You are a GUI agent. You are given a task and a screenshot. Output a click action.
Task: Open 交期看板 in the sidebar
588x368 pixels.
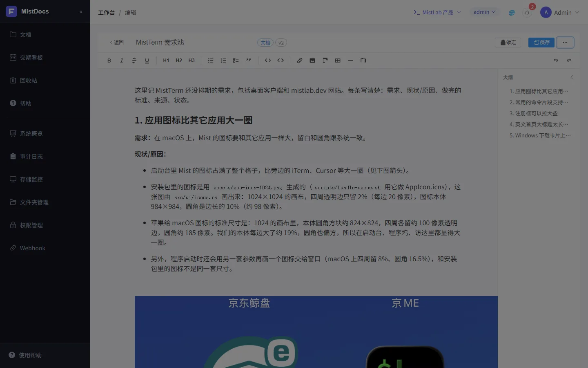[x=45, y=58]
